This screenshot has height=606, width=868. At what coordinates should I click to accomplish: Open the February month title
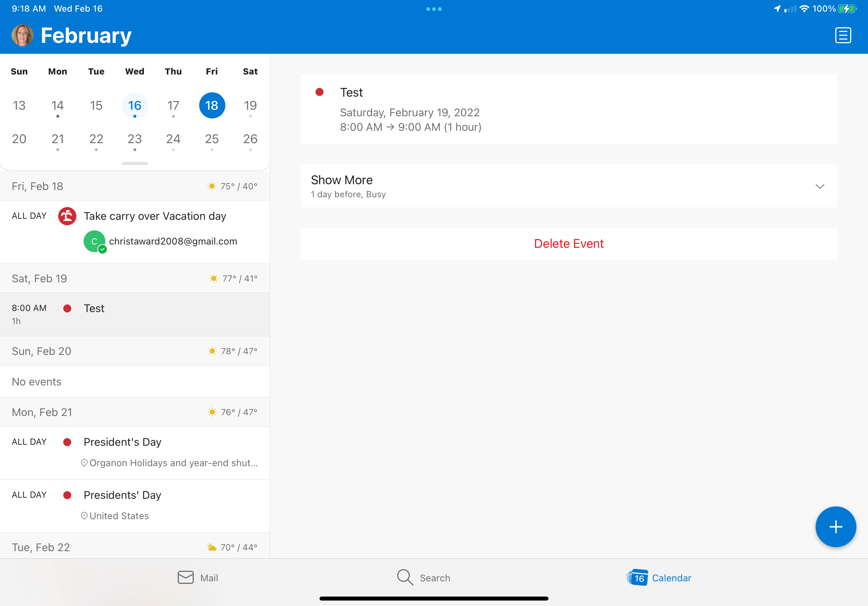pyautogui.click(x=86, y=35)
